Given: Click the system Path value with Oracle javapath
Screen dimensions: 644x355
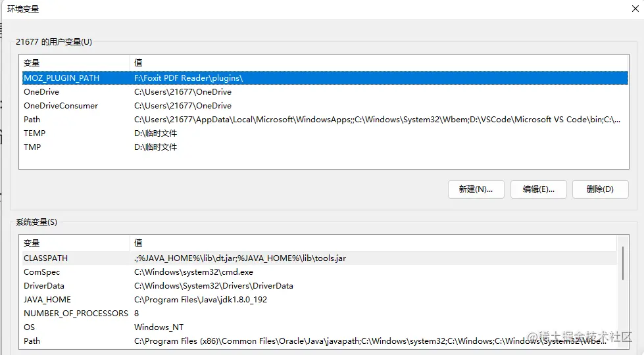Looking at the screenshot, I should (370, 341).
